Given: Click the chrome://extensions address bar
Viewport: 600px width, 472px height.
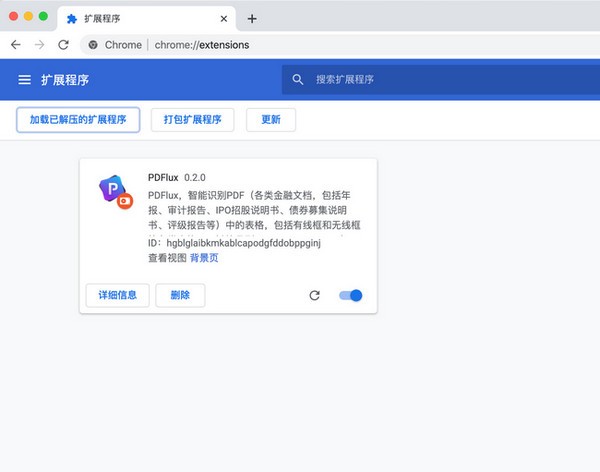Looking at the screenshot, I should [x=340, y=45].
